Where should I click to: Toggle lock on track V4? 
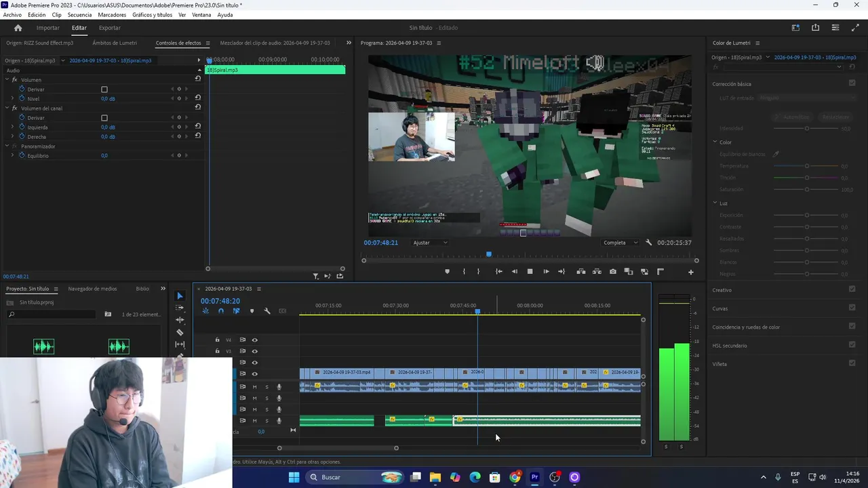tap(217, 340)
